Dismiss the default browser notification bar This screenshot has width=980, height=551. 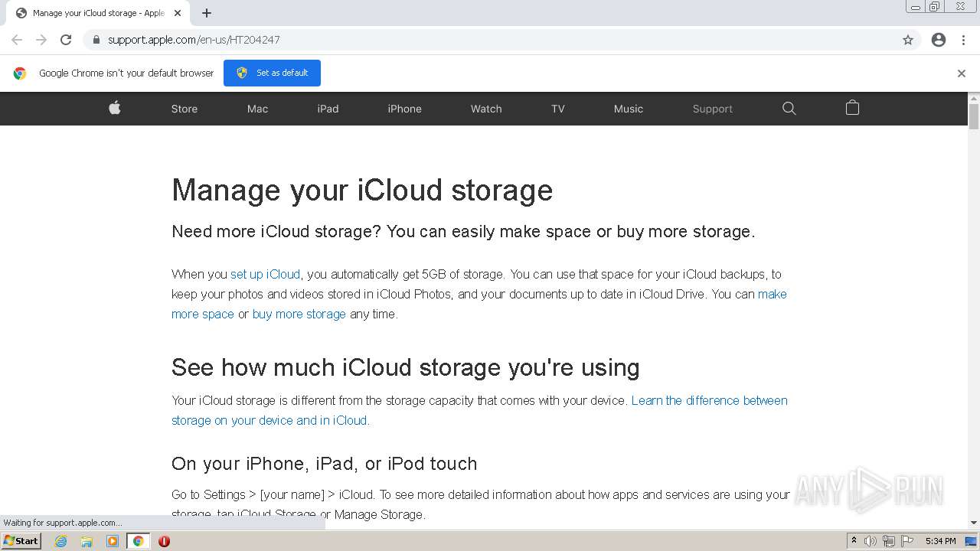pyautogui.click(x=962, y=73)
